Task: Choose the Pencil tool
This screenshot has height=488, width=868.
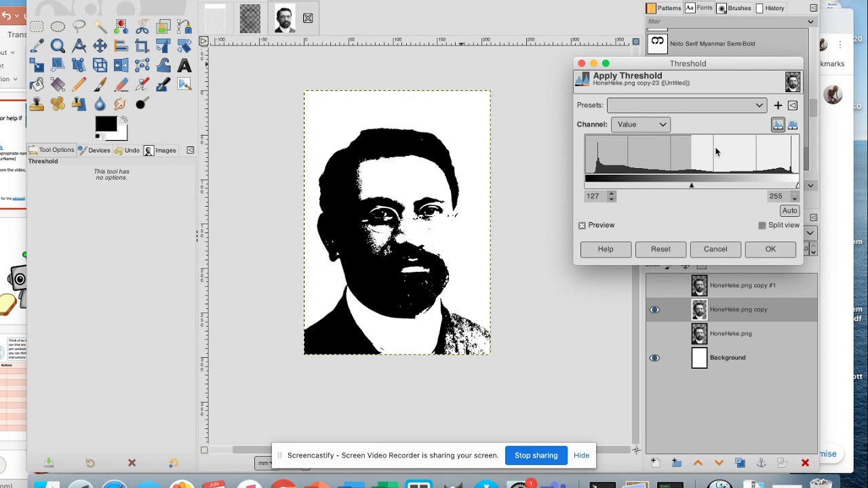Action: pyautogui.click(x=79, y=85)
